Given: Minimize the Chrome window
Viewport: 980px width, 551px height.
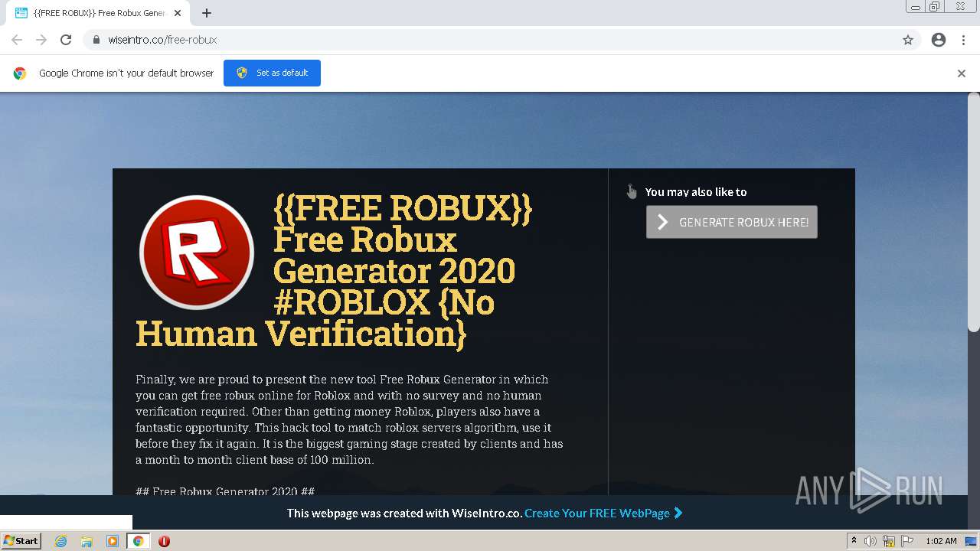Looking at the screenshot, I should click(915, 7).
